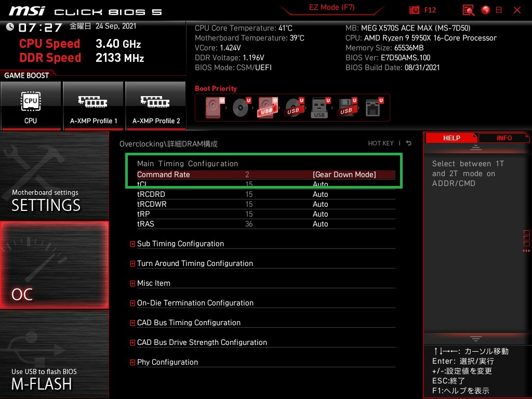Image resolution: width=532 pixels, height=399 pixels.
Task: Click the help panel top scroll handle
Action: pyautogui.click(x=476, y=148)
